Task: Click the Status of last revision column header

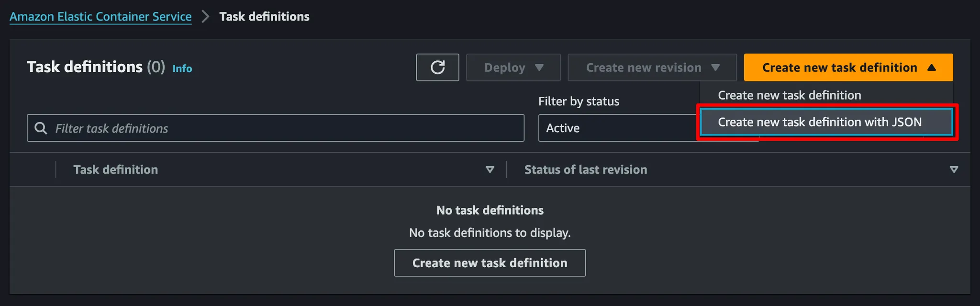Action: tap(586, 170)
